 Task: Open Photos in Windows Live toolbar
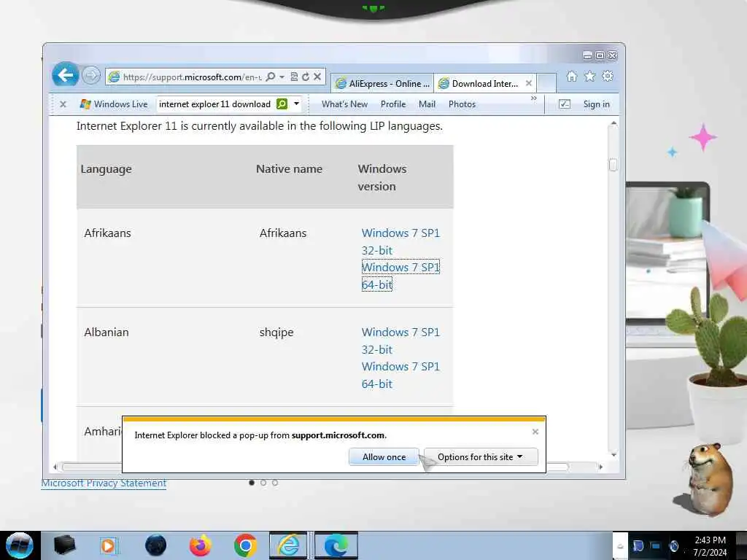click(462, 104)
